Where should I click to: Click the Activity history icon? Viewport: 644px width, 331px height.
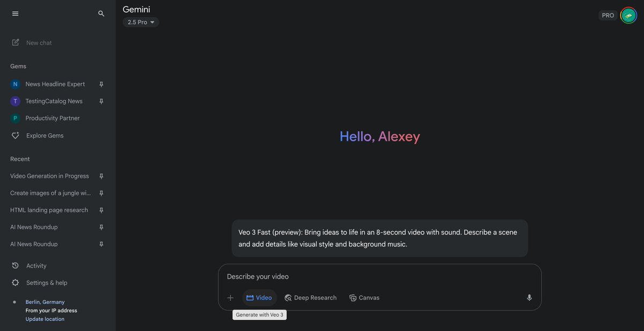coord(16,266)
